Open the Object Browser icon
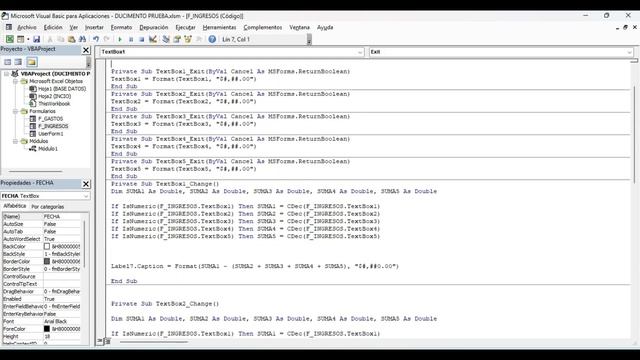This screenshot has height=360, width=640. (188, 39)
